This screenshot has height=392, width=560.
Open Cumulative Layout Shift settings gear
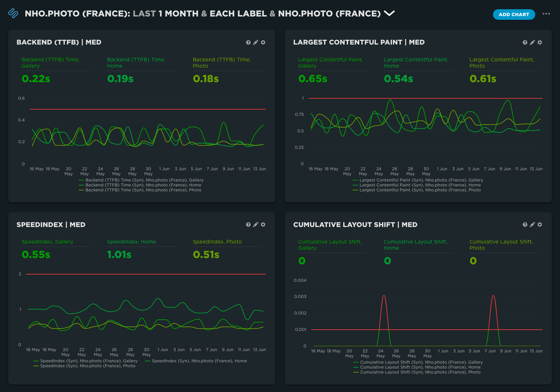pos(540,225)
